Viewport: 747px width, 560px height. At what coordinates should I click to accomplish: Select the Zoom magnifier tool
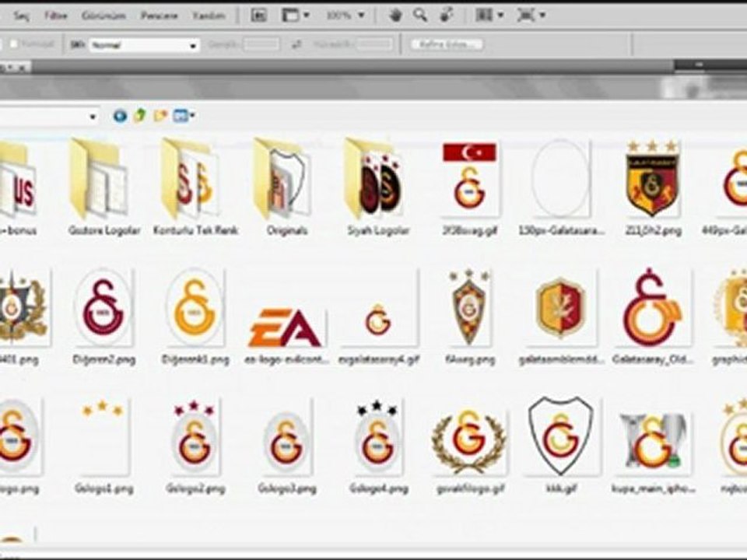420,16
